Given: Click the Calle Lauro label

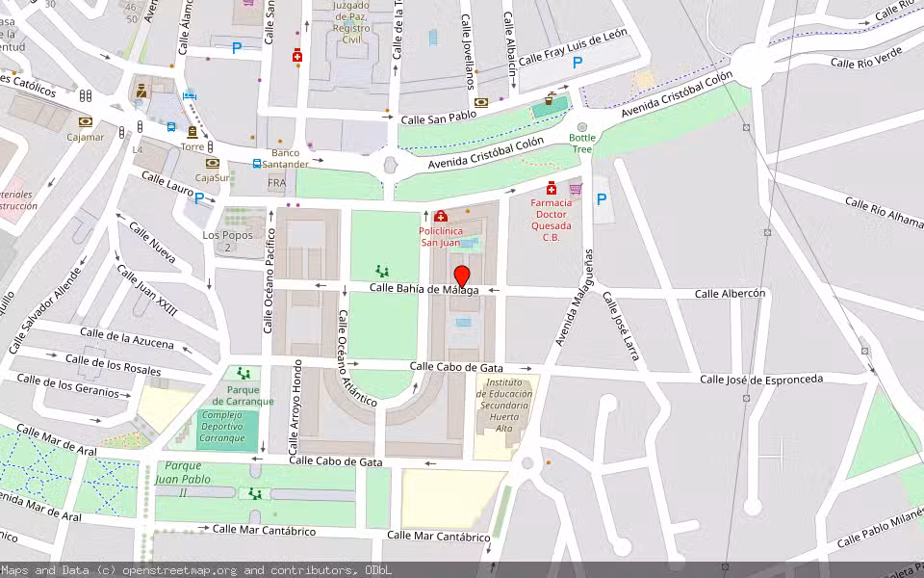Looking at the screenshot, I should pyautogui.click(x=167, y=183).
